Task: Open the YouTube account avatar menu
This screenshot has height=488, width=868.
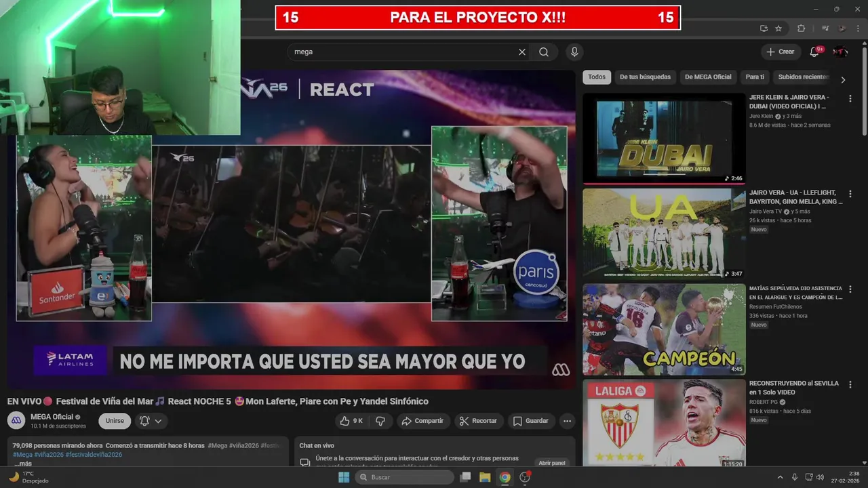Action: (840, 52)
